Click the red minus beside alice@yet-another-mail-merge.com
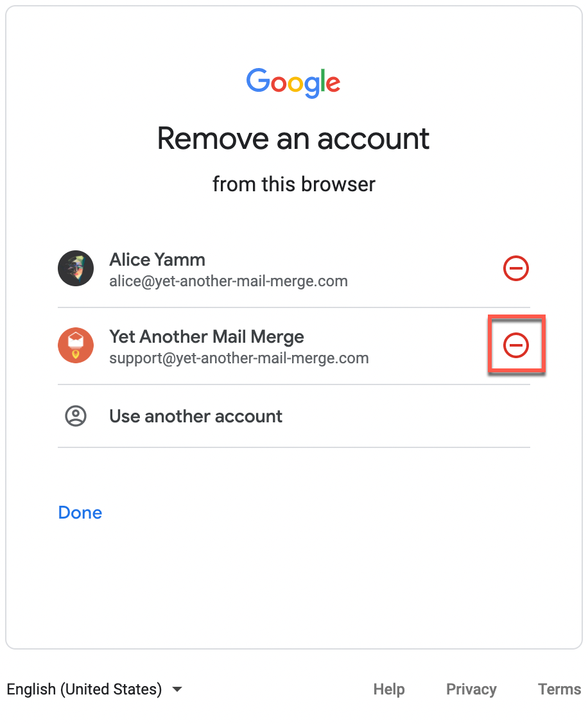The image size is (588, 724). 516,268
